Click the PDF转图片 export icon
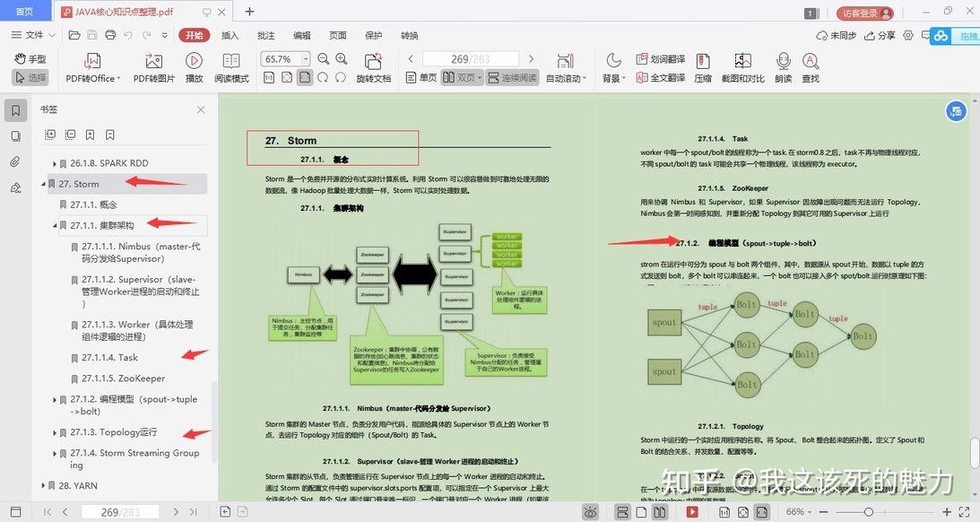 click(x=153, y=61)
